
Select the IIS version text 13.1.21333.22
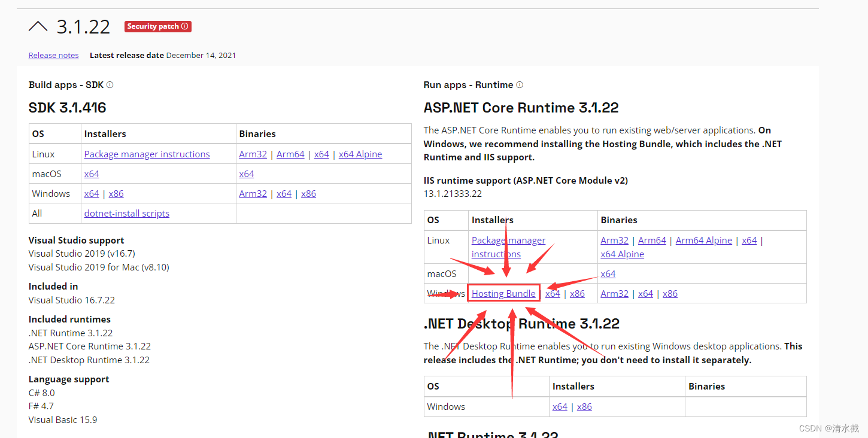(x=453, y=193)
